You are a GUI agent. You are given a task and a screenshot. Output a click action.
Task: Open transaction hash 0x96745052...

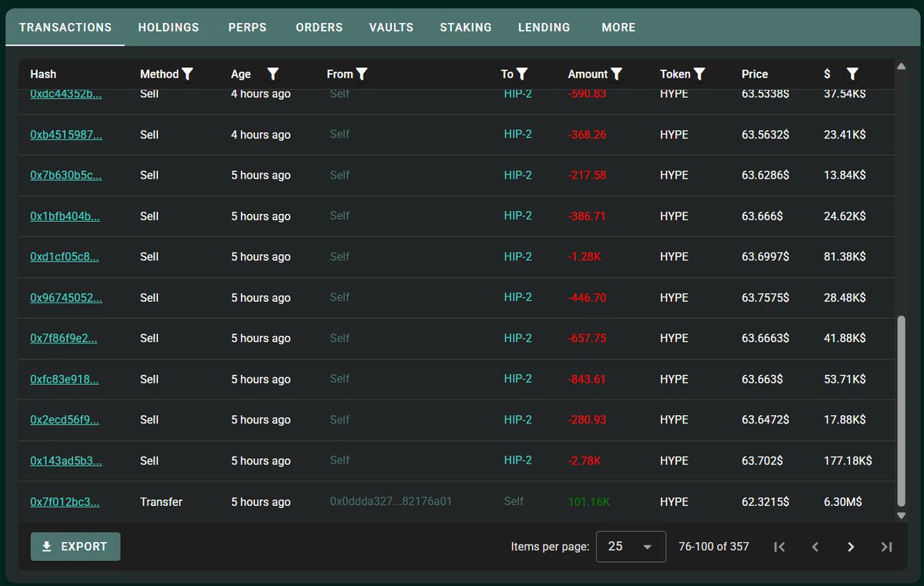[x=66, y=298]
